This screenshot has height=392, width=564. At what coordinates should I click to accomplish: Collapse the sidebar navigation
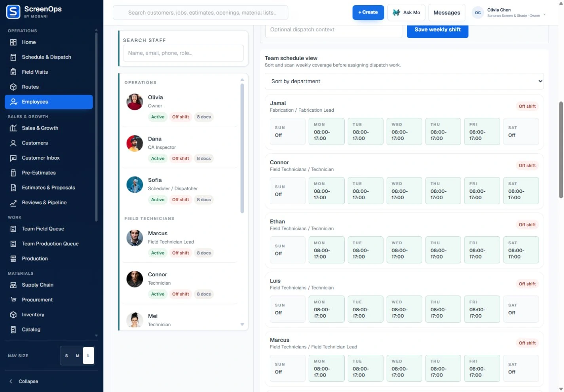click(x=24, y=381)
